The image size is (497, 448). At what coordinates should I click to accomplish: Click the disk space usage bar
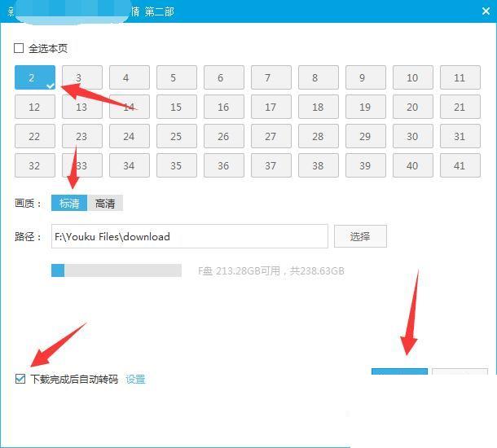tap(116, 270)
